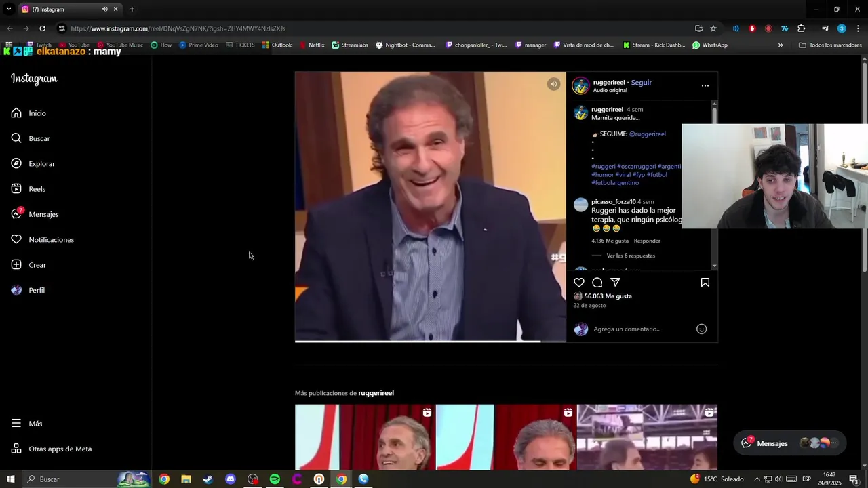Open the tab search dropdown arrow
The width and height of the screenshot is (868, 488).
[x=9, y=9]
